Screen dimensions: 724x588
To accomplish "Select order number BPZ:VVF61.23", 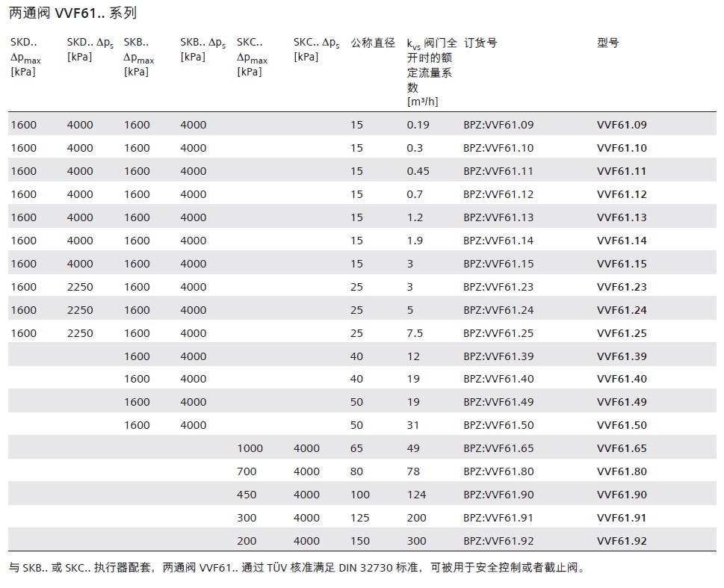I will 498,287.
